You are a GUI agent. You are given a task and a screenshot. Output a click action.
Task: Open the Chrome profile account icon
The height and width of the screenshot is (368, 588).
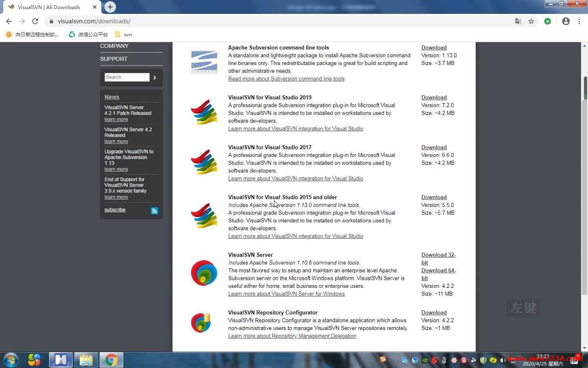tap(566, 21)
